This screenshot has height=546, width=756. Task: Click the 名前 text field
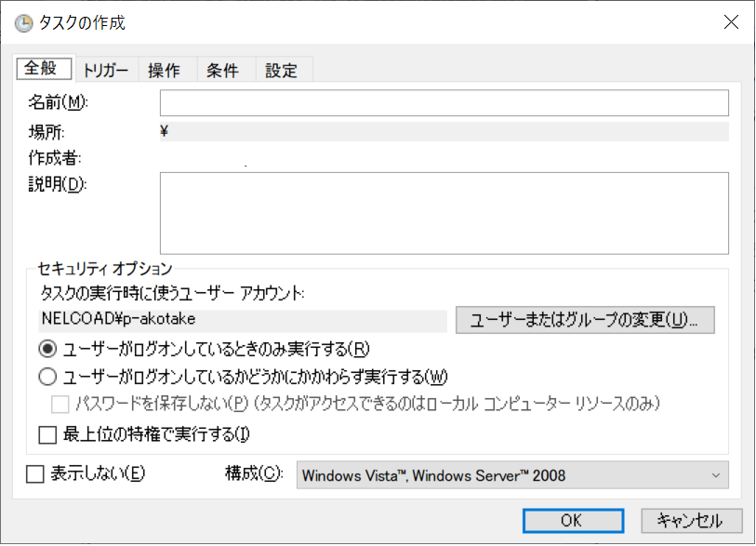coord(444,102)
